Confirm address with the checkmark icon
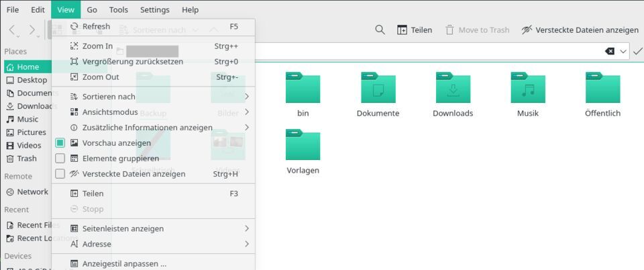 point(637,51)
